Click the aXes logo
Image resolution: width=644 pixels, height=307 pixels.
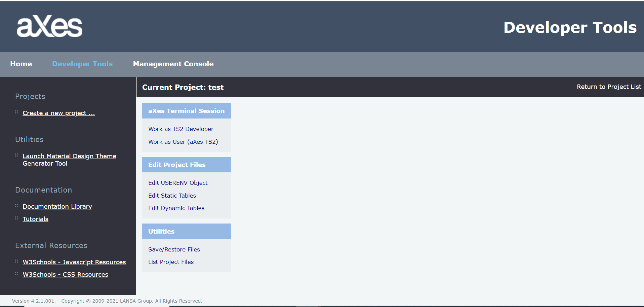tap(49, 26)
